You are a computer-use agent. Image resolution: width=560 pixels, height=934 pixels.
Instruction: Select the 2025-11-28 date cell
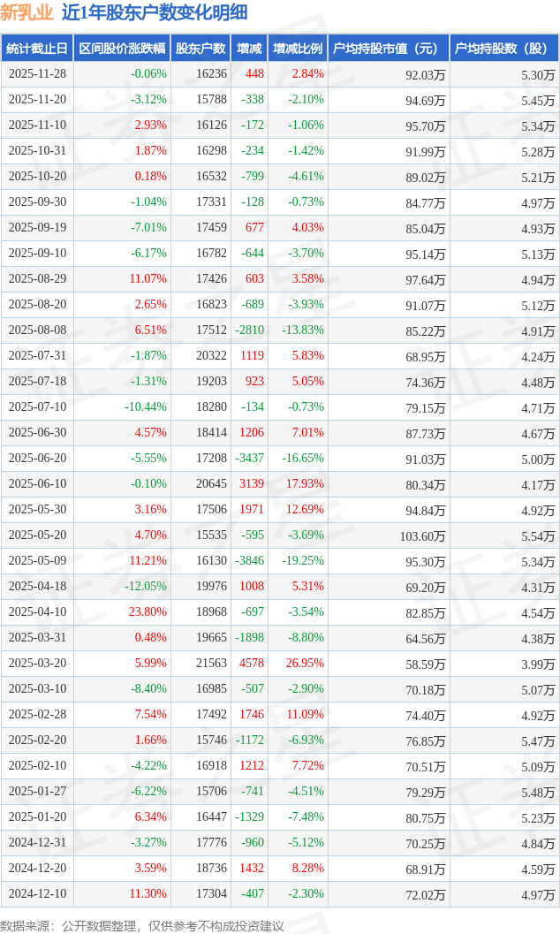point(37,74)
